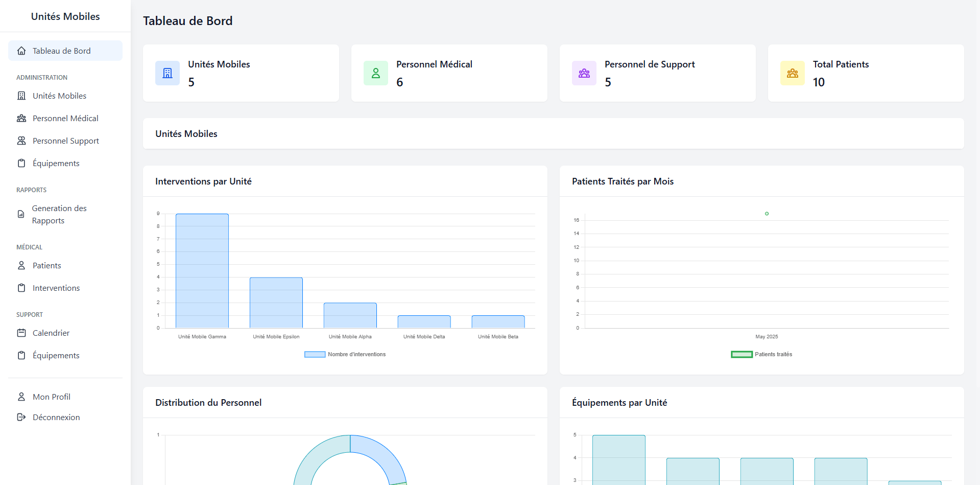Click the calendar icon beside Calendrier
The image size is (980, 485).
click(x=21, y=333)
